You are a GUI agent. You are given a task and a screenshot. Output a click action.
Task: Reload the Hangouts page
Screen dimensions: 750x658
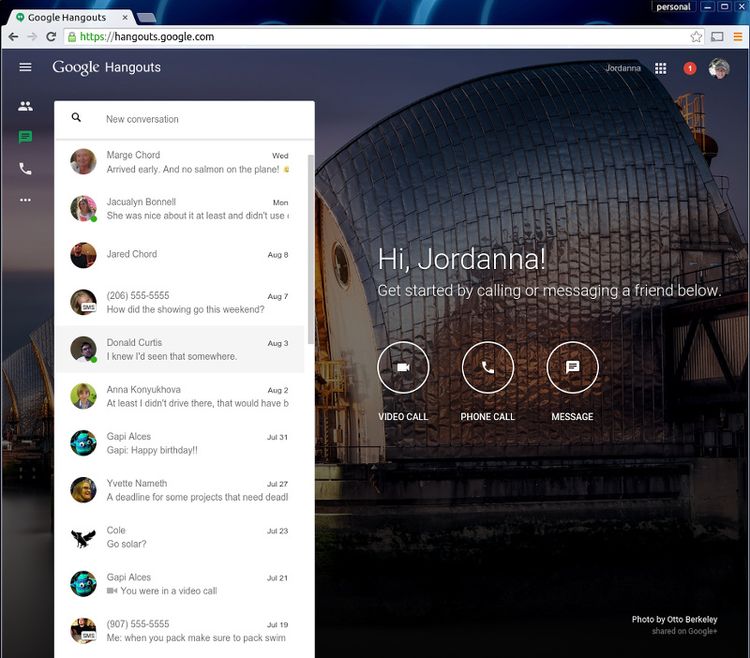51,37
